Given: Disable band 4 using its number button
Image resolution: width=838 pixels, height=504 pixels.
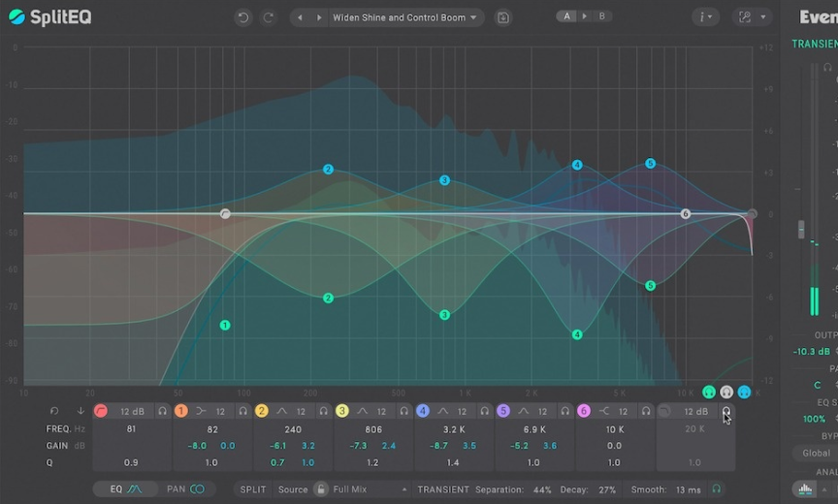Looking at the screenshot, I should [423, 412].
